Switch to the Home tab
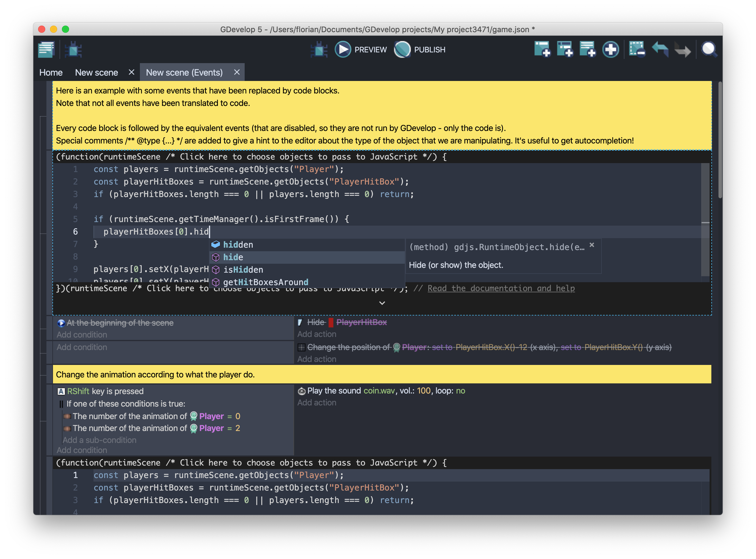Viewport: 756px width, 559px height. [51, 72]
